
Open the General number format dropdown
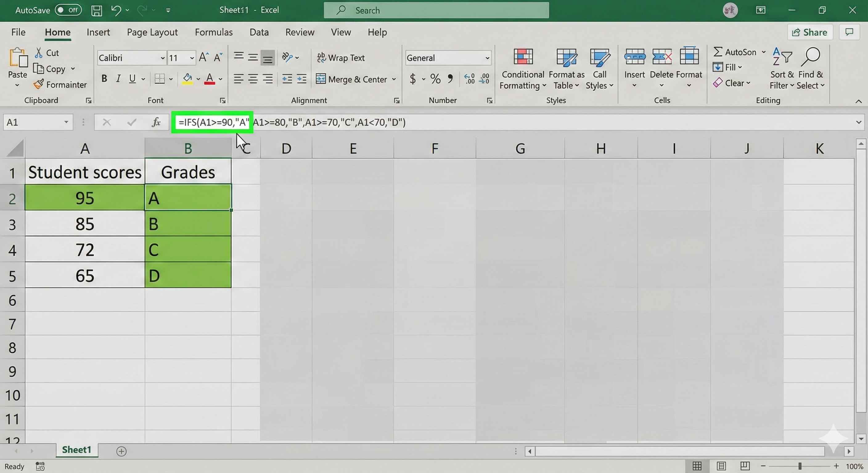[487, 58]
